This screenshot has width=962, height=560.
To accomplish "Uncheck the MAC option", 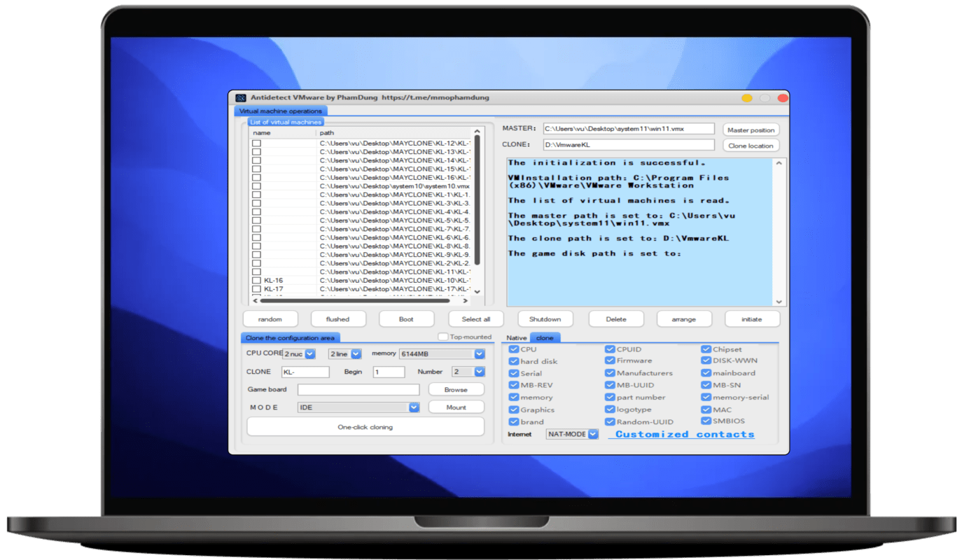I will tap(706, 409).
